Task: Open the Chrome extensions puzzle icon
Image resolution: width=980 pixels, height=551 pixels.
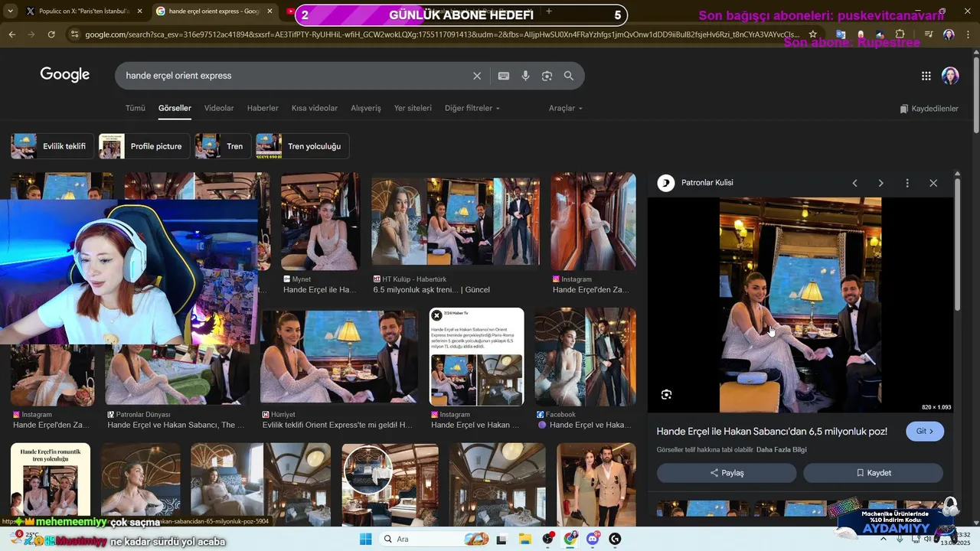Action: pos(900,34)
